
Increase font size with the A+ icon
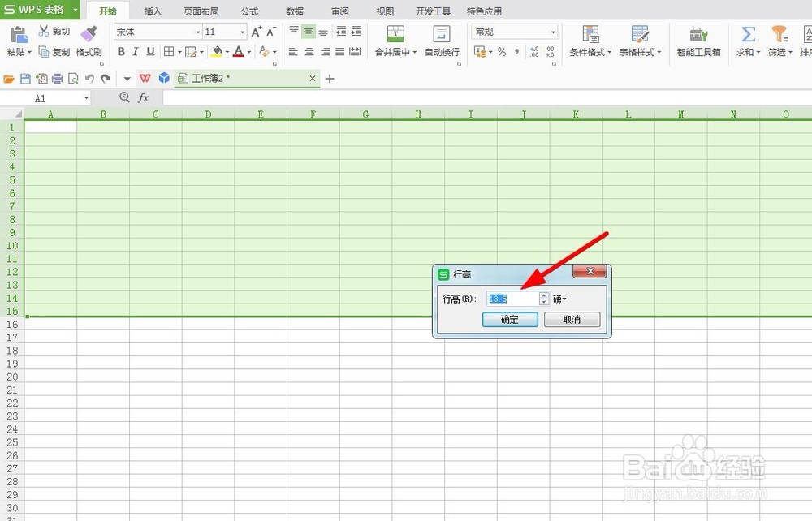[257, 32]
